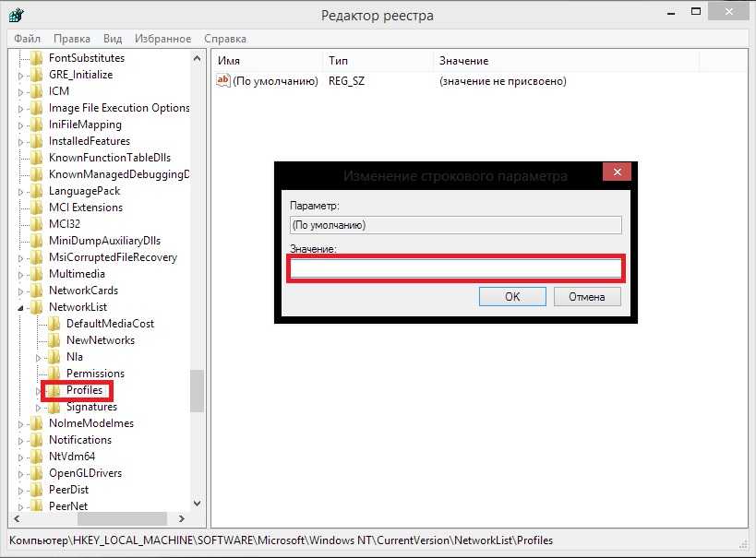Click the Отмена button
Viewport: 756px width, 558px height.
586,297
